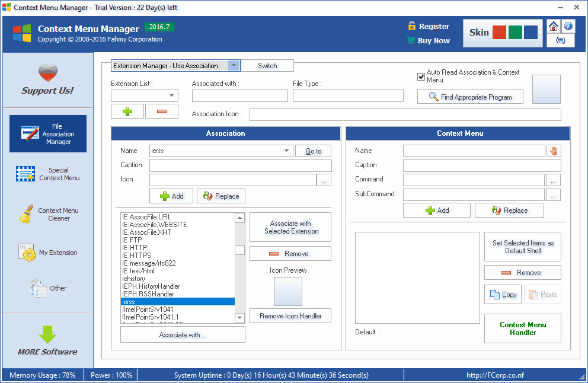Browse for SubCommand with ... button
Viewport: 588px width, 383px height.
[554, 194]
